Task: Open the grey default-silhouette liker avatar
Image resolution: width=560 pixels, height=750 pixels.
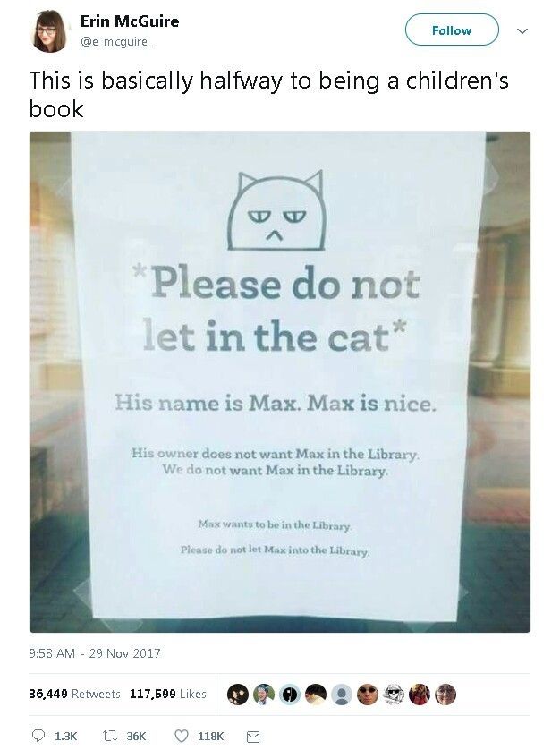Action: 342,694
